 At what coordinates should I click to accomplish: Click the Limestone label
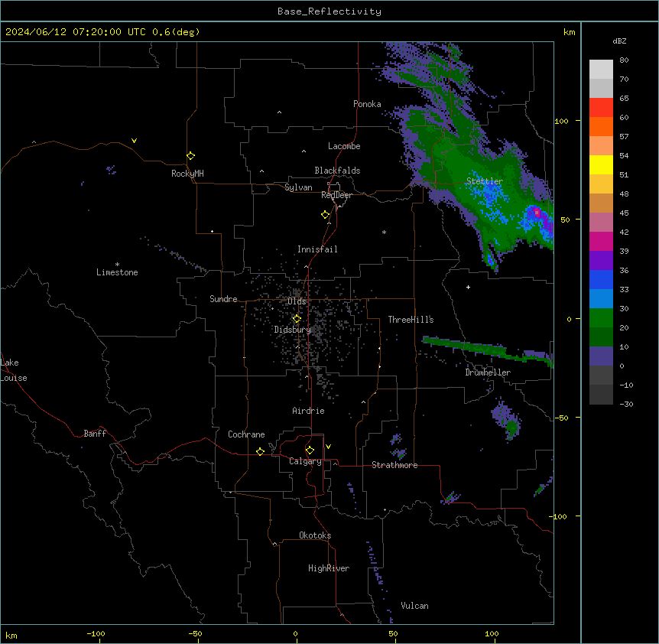click(117, 272)
